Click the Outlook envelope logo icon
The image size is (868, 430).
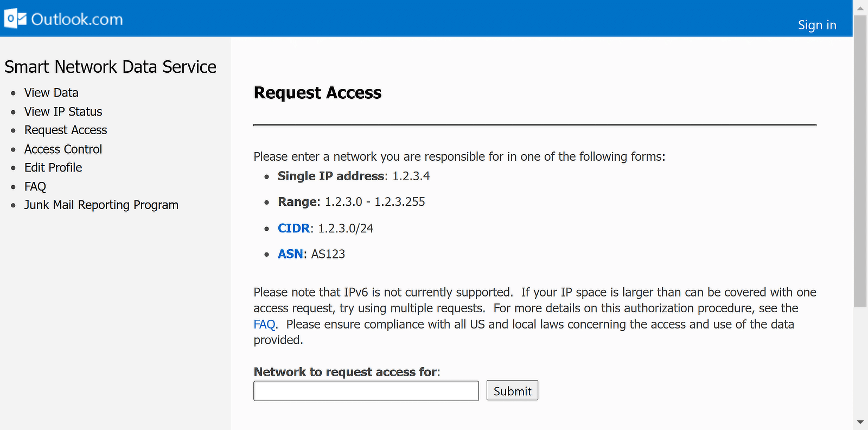pyautogui.click(x=15, y=19)
